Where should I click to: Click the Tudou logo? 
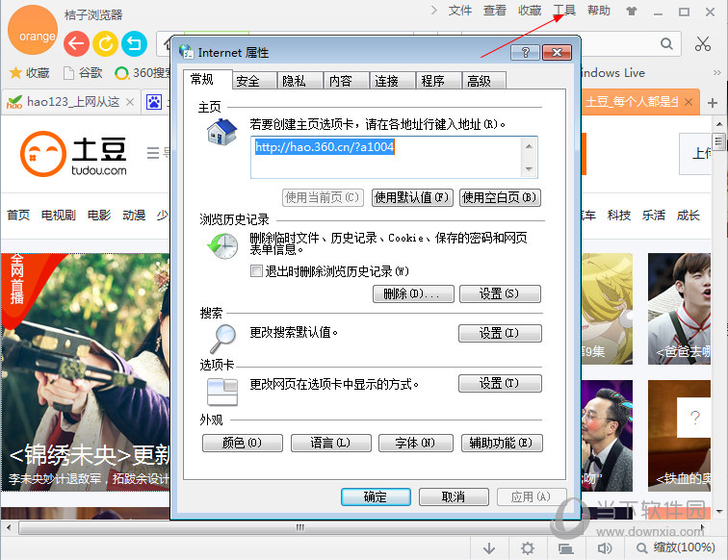point(73,155)
